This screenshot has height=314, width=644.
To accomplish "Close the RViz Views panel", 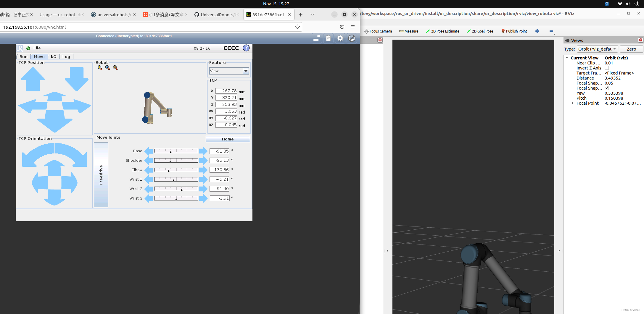I will pos(641,40).
